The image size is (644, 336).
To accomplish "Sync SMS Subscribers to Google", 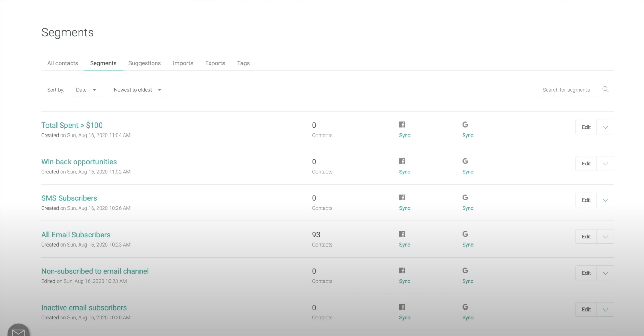I will coord(468,208).
